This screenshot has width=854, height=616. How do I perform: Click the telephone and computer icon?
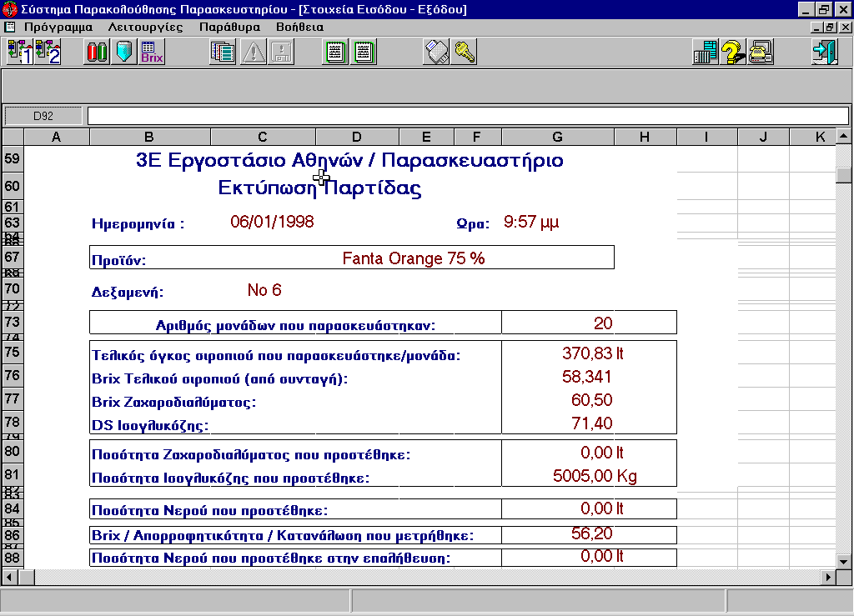[761, 53]
